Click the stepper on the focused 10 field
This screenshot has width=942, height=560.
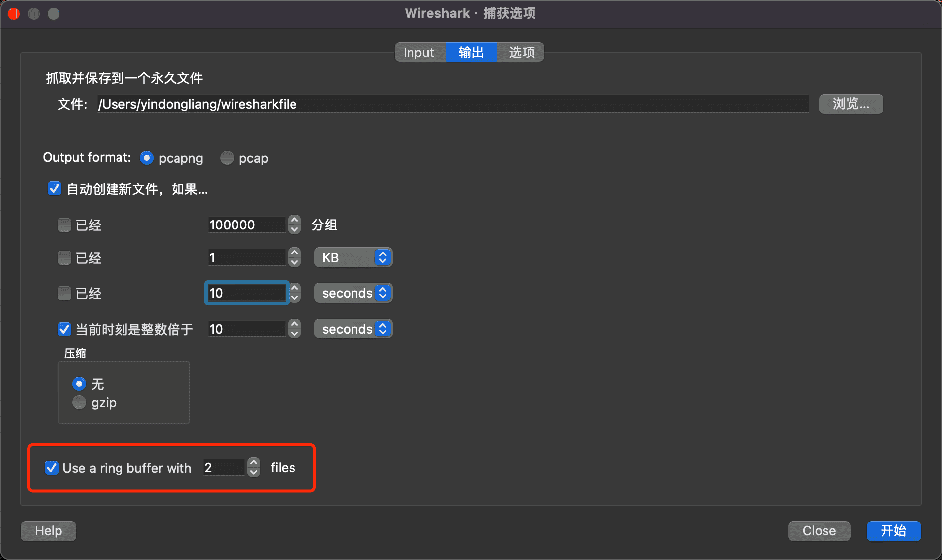294,293
